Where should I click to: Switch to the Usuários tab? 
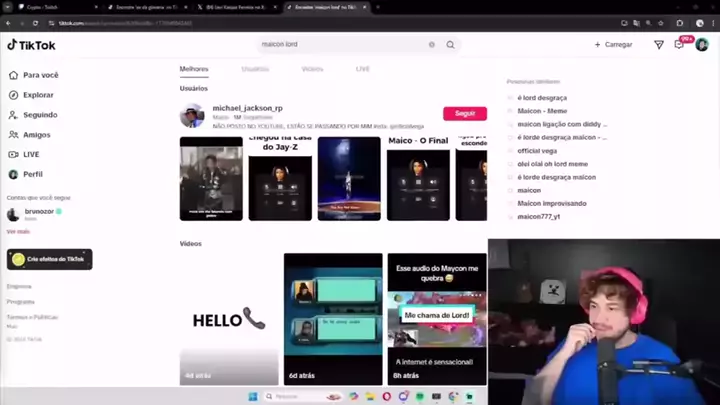point(255,69)
